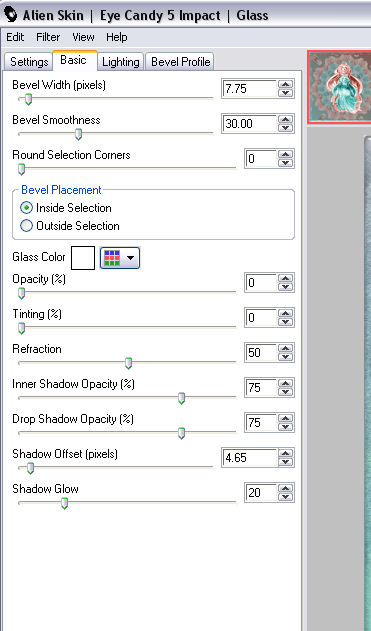Viewport: 371px width, 631px height.
Task: Switch to the Bevel Profile tab
Action: [x=180, y=62]
